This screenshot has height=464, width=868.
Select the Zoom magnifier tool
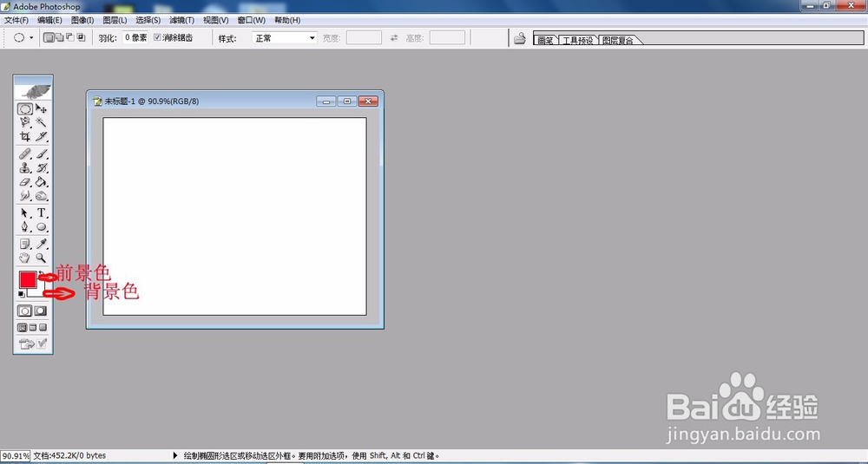(x=41, y=258)
